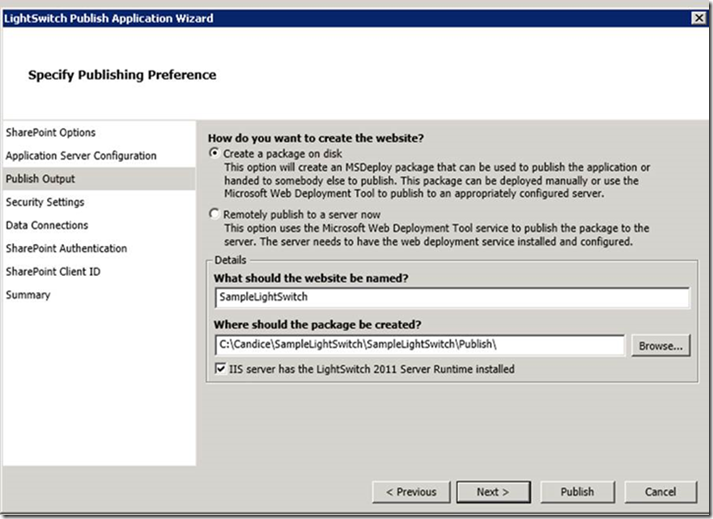Click the Create a package on disk label
The width and height of the screenshot is (713, 519).
[282, 153]
